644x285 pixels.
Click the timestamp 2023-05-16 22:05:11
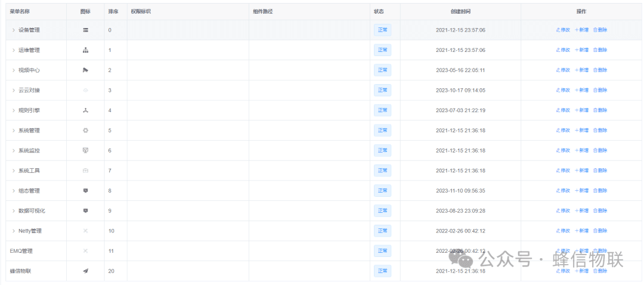460,70
